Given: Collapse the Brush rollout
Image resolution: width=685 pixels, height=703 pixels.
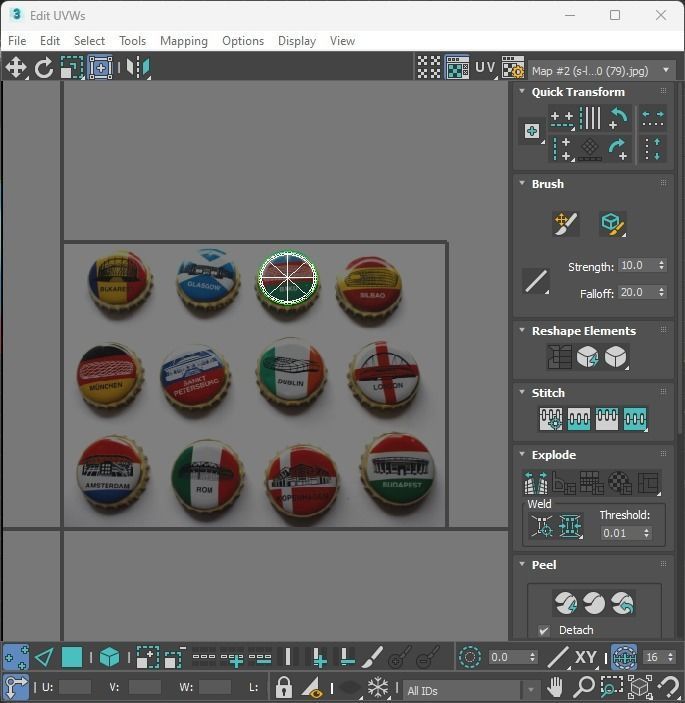Looking at the screenshot, I should (522, 183).
